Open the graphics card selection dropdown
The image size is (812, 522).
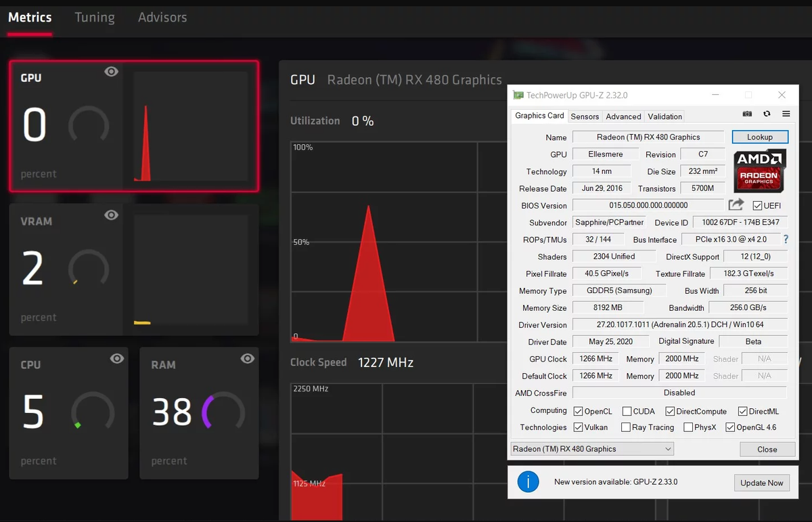(592, 449)
